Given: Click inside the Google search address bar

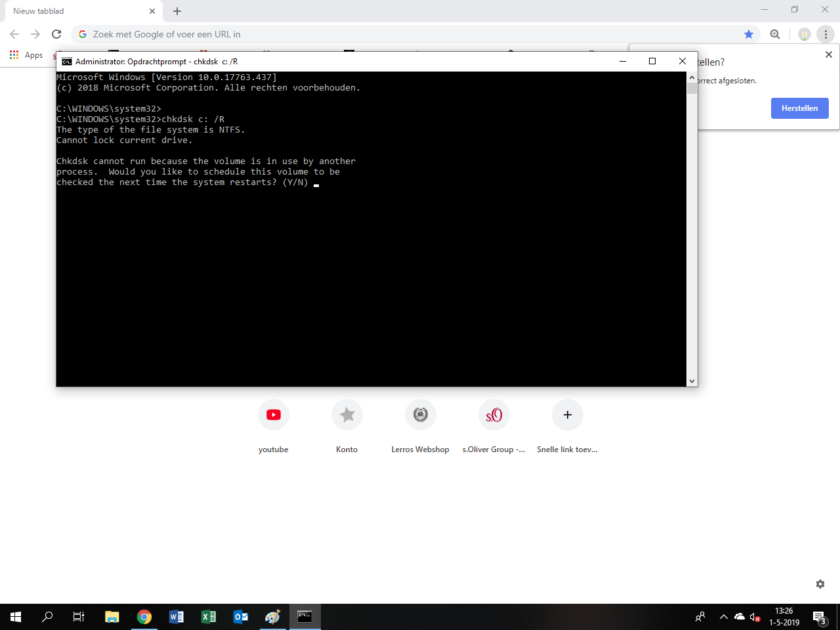Looking at the screenshot, I should 262,33.
